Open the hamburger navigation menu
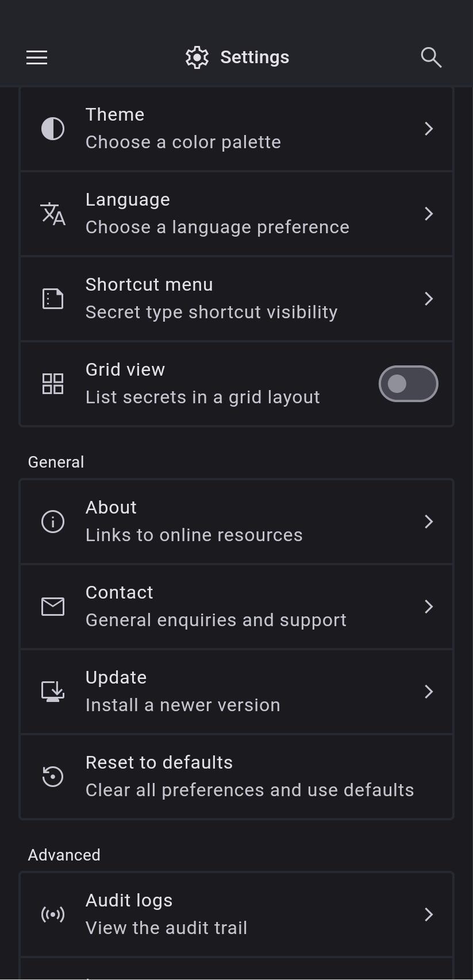This screenshot has height=980, width=473. [37, 57]
